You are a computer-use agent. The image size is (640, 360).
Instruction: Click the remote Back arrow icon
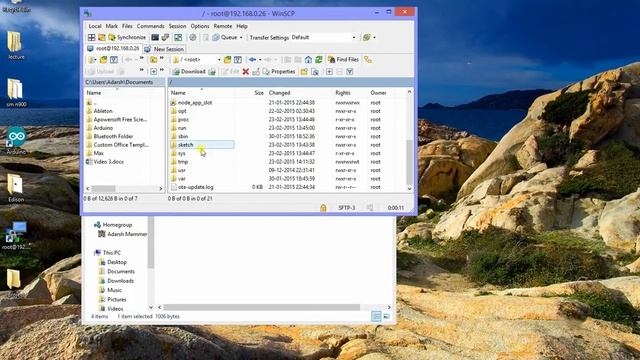[253, 60]
